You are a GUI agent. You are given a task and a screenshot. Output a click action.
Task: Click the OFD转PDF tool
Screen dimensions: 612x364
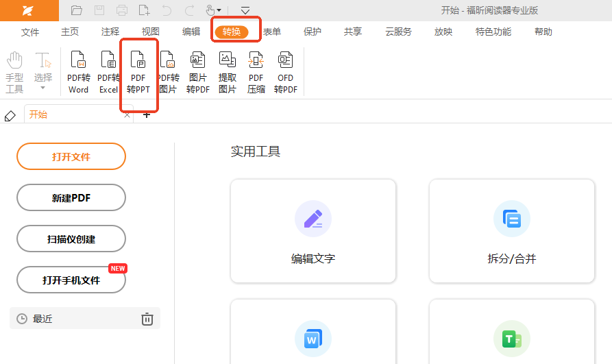pos(286,72)
